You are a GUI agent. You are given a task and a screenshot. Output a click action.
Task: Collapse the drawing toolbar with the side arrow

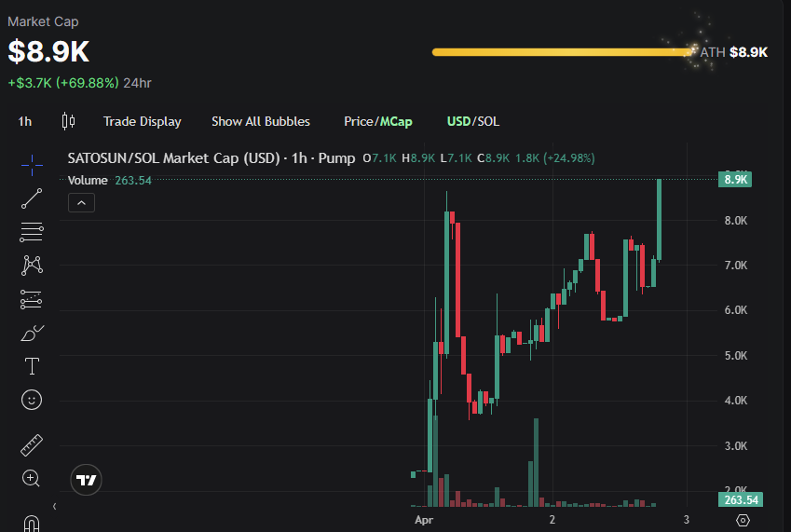[x=54, y=506]
